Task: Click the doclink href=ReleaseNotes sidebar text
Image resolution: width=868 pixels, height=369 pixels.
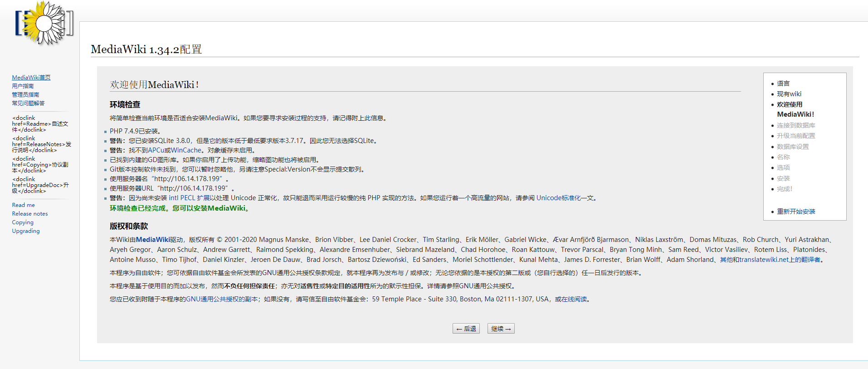Action: [41, 144]
